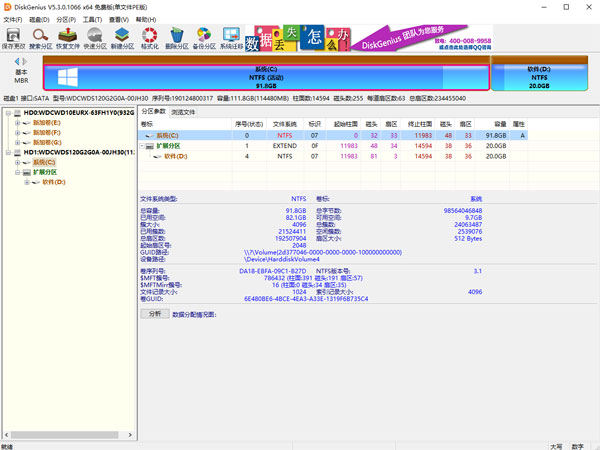Click the Format (格式化) toolbar icon
Viewport: 600px width, 450px height.
click(150, 38)
